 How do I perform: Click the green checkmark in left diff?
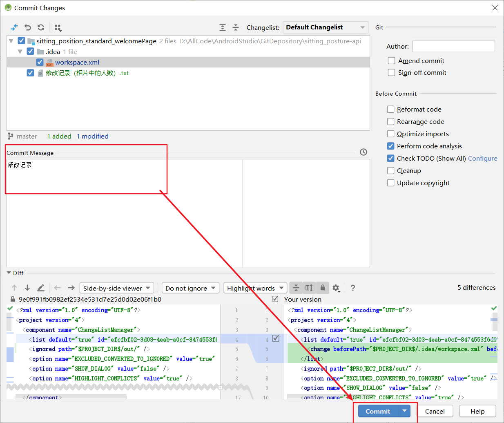click(x=10, y=308)
